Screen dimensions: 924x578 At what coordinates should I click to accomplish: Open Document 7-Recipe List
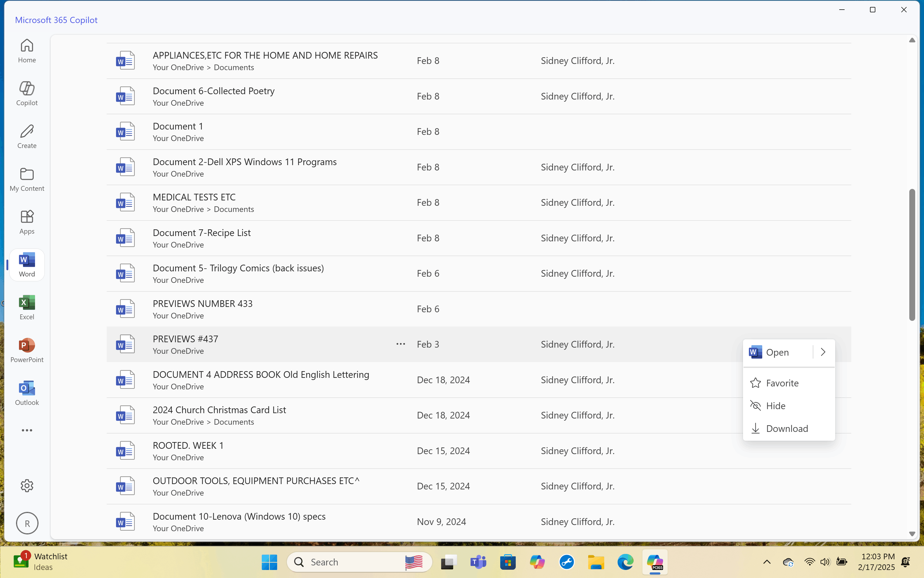click(x=202, y=233)
